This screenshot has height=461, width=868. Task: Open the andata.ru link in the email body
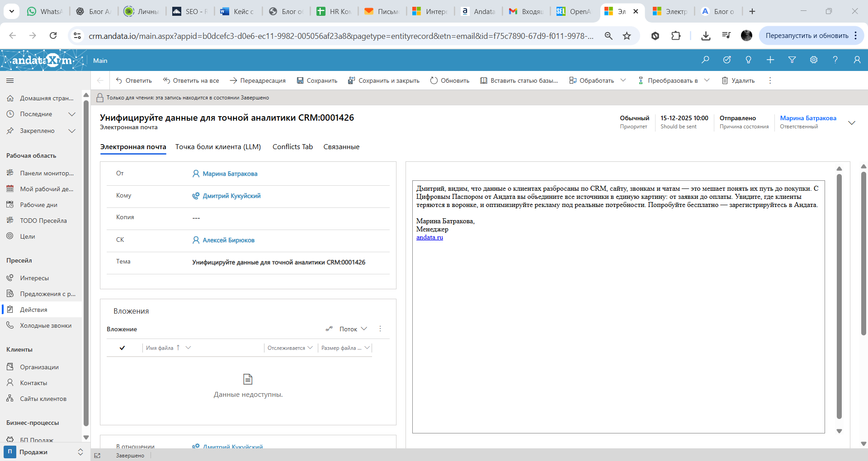point(429,237)
